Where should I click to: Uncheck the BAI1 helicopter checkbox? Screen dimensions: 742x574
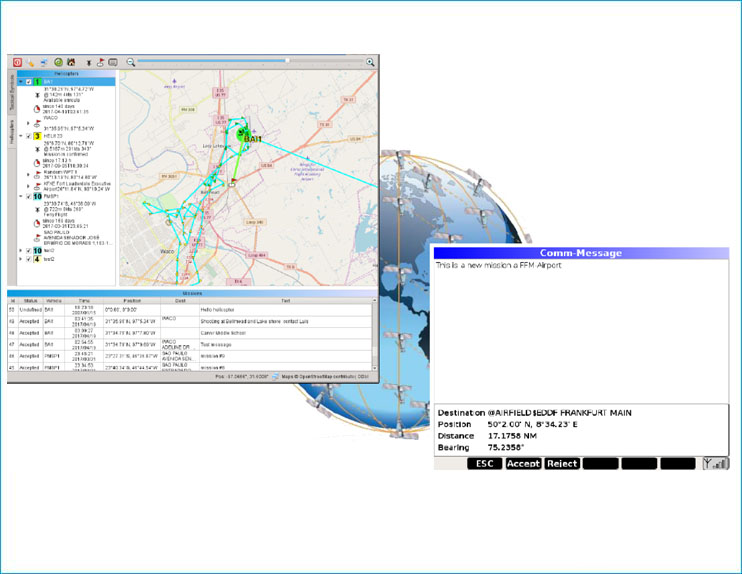point(28,82)
